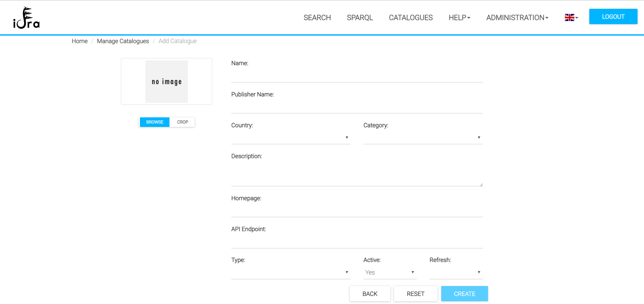Focus the Publisher Name field
Viewport: 644px width, 304px height.
357,107
